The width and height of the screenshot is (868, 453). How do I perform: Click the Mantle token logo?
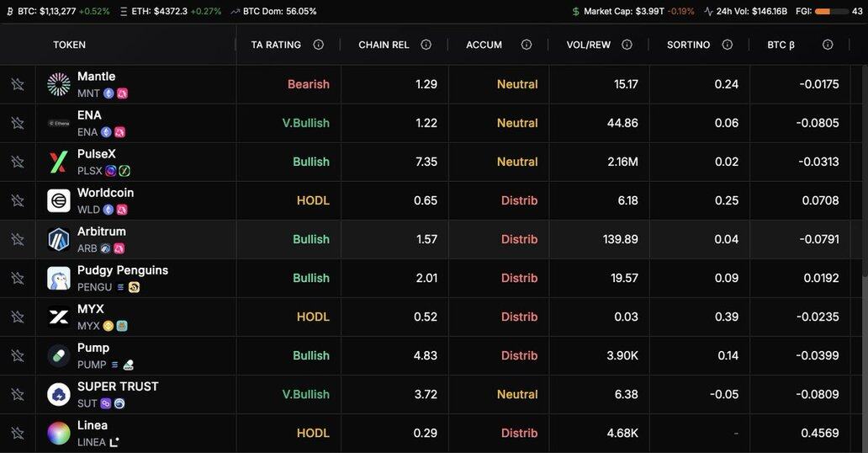pyautogui.click(x=59, y=84)
